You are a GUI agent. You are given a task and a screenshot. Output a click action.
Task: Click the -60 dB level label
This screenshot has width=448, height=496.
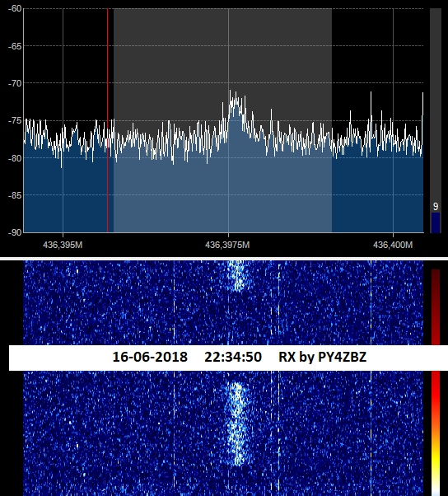click(x=15, y=8)
